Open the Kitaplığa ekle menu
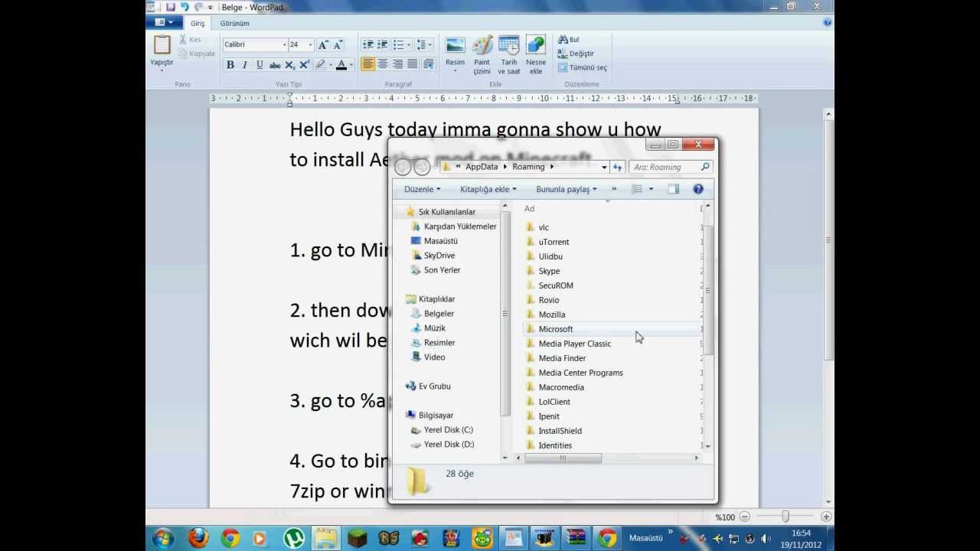Image resolution: width=980 pixels, height=551 pixels. [488, 189]
